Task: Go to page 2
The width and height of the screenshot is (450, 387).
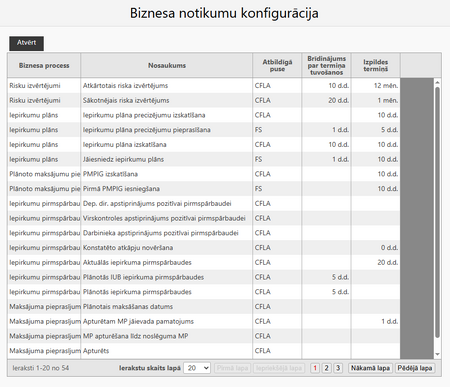Action: click(x=326, y=368)
